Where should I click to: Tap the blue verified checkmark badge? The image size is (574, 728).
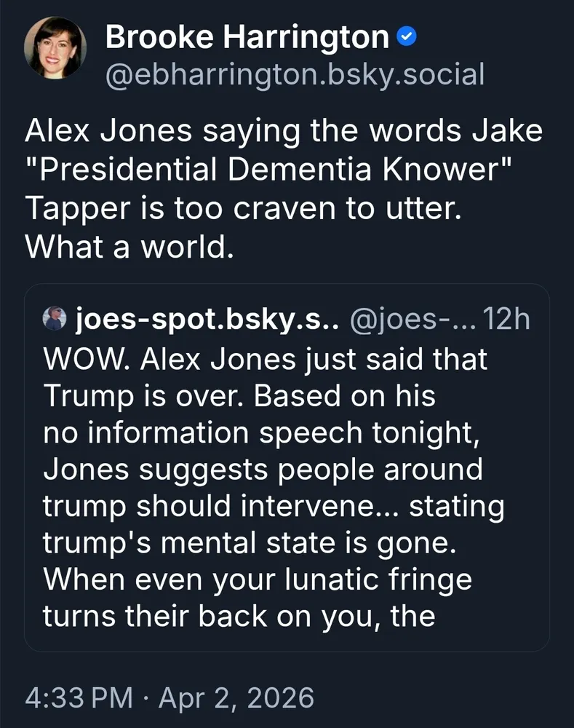pos(407,38)
